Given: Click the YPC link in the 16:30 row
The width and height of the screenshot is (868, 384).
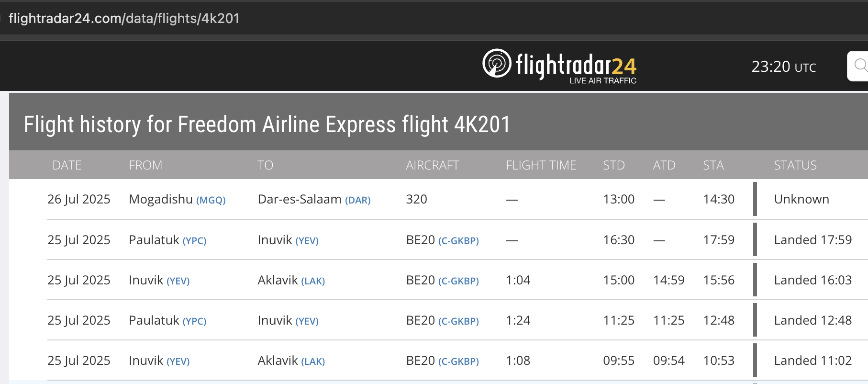Looking at the screenshot, I should 194,241.
